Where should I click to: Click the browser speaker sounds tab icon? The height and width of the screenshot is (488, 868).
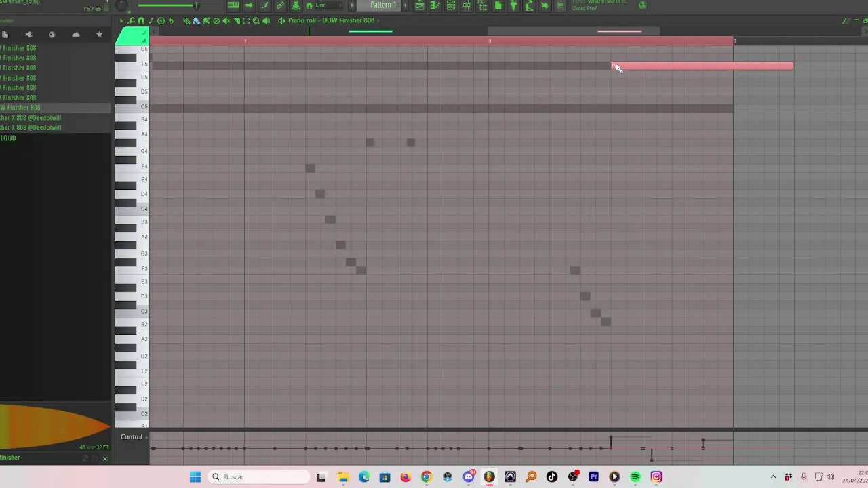(28, 35)
